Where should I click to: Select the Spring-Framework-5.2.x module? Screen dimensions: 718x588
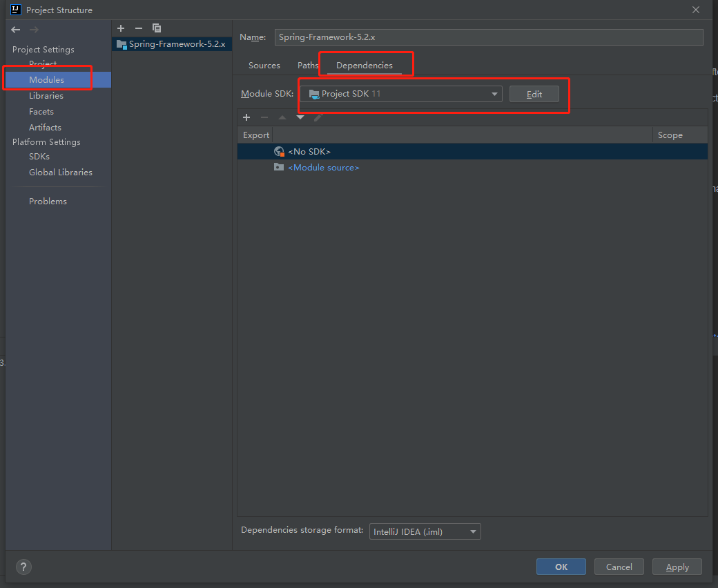tap(172, 44)
